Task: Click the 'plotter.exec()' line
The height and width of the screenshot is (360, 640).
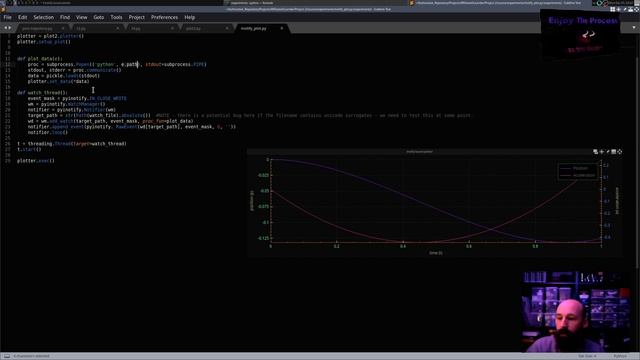Action: pos(36,161)
